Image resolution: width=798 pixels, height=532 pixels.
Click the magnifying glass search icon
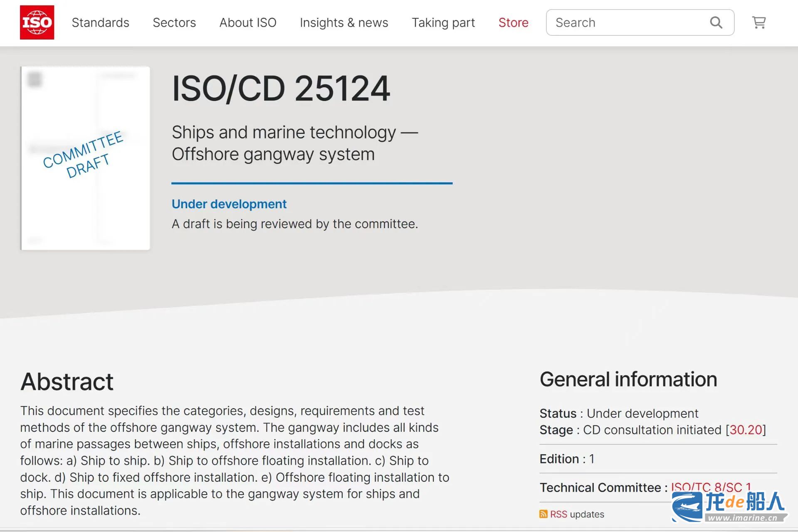click(716, 22)
